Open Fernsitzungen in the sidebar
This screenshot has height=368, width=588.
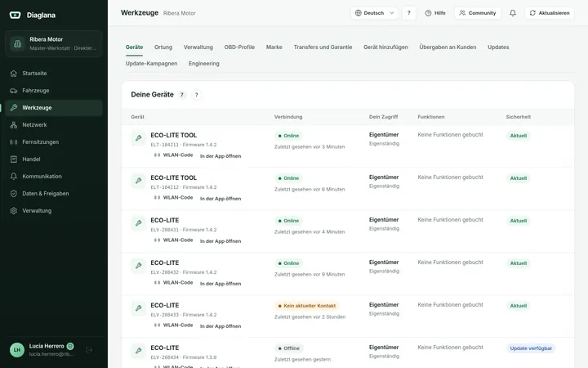pyautogui.click(x=54, y=142)
